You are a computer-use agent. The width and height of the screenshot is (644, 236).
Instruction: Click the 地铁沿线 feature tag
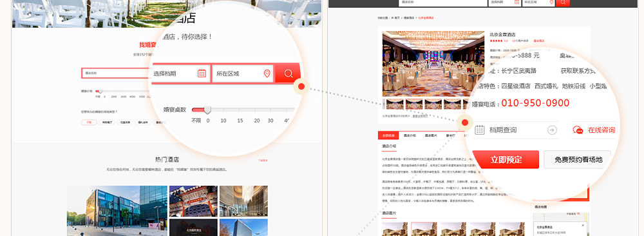(x=573, y=86)
